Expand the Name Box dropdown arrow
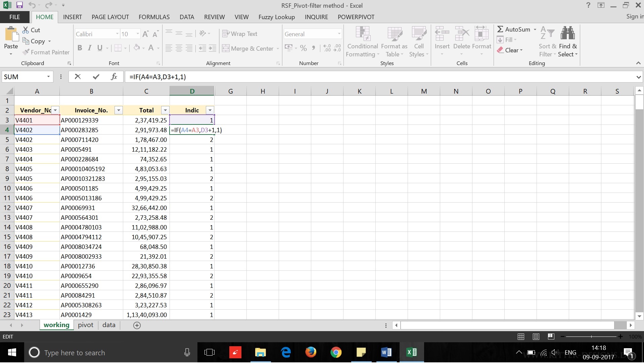The image size is (644, 363). point(48,76)
